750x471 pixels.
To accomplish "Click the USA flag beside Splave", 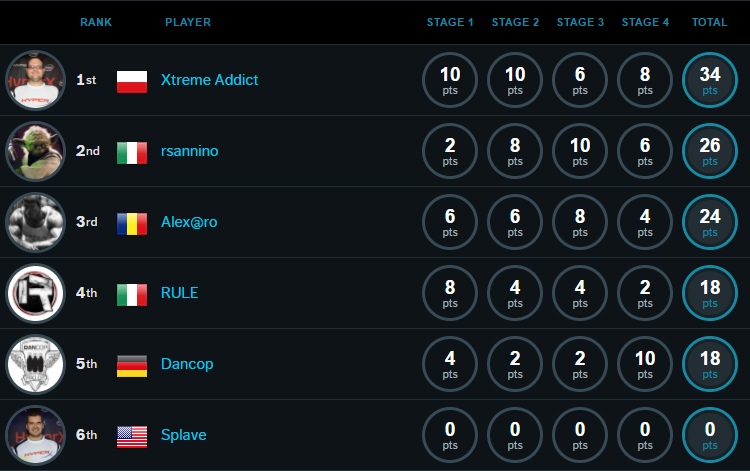I will [132, 437].
